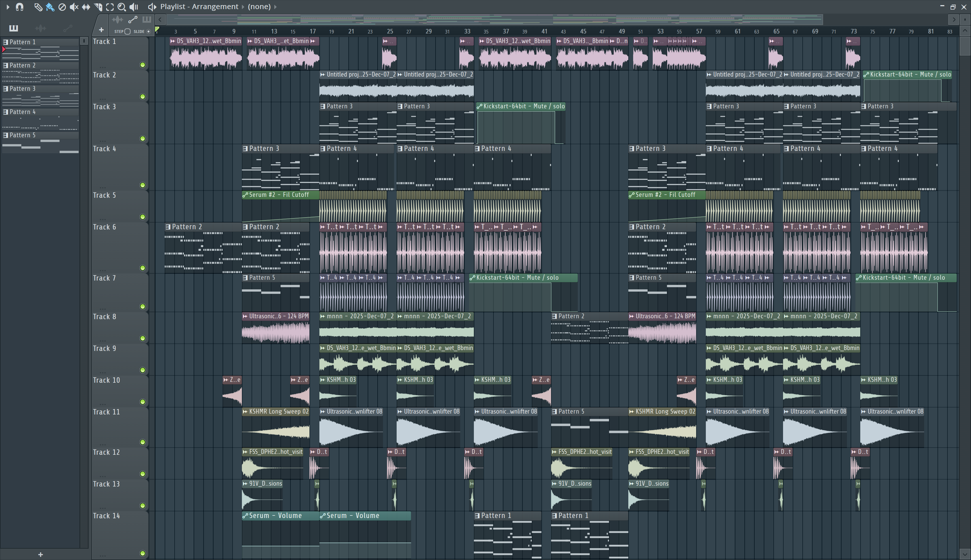Select the Paint brush tool

tap(50, 7)
